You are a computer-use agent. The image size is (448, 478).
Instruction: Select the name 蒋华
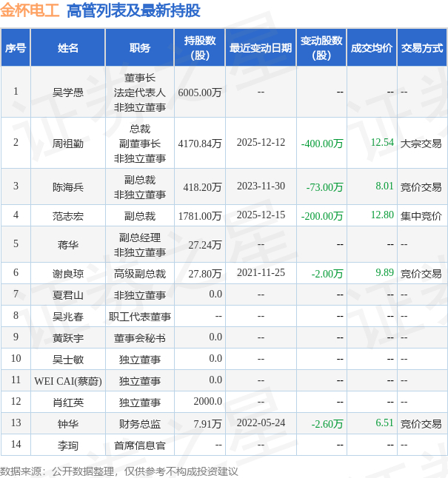point(67,244)
